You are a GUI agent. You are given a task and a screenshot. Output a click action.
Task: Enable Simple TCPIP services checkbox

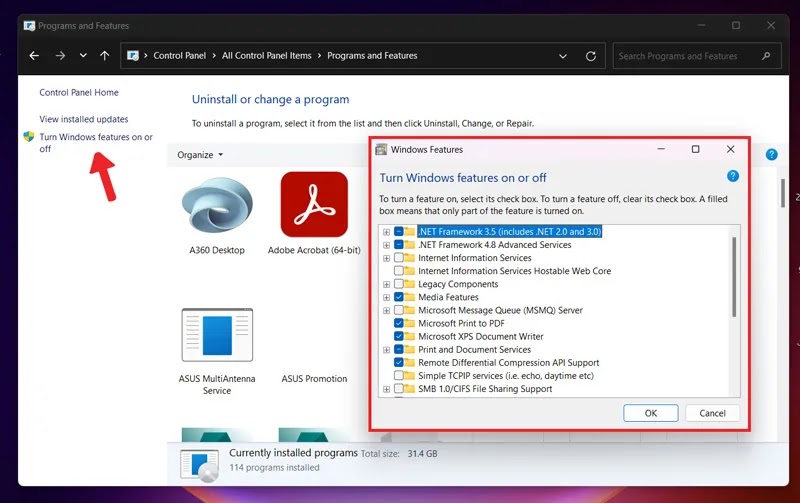(x=398, y=375)
